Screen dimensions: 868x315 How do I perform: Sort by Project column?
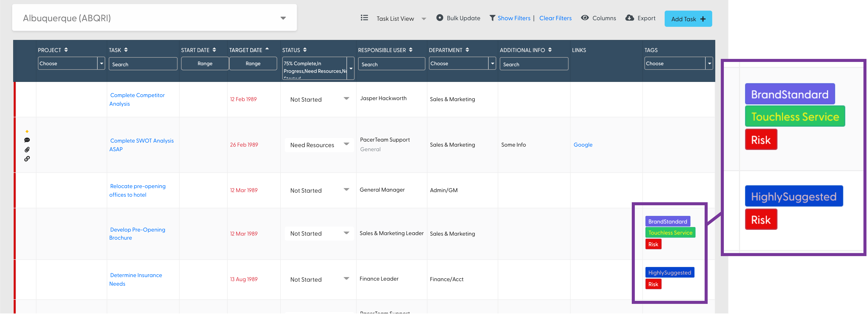click(66, 50)
